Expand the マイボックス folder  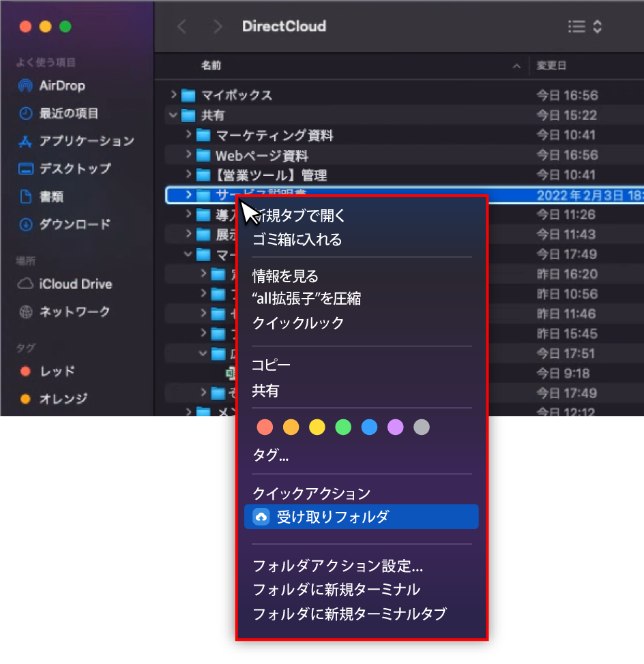tap(173, 95)
